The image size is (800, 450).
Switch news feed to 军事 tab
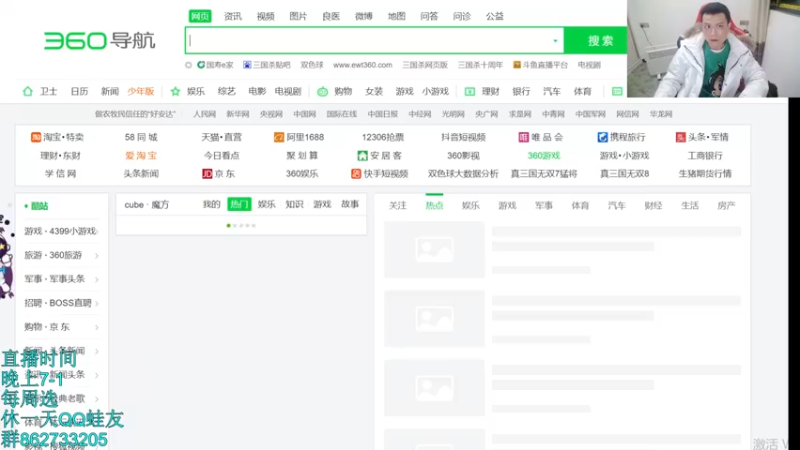pos(544,206)
